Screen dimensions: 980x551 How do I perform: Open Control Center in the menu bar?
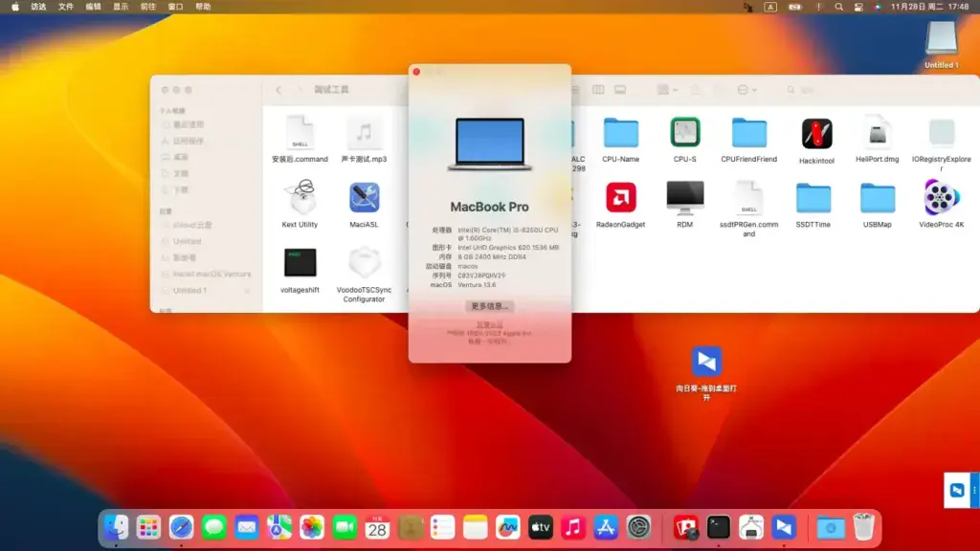tap(858, 7)
